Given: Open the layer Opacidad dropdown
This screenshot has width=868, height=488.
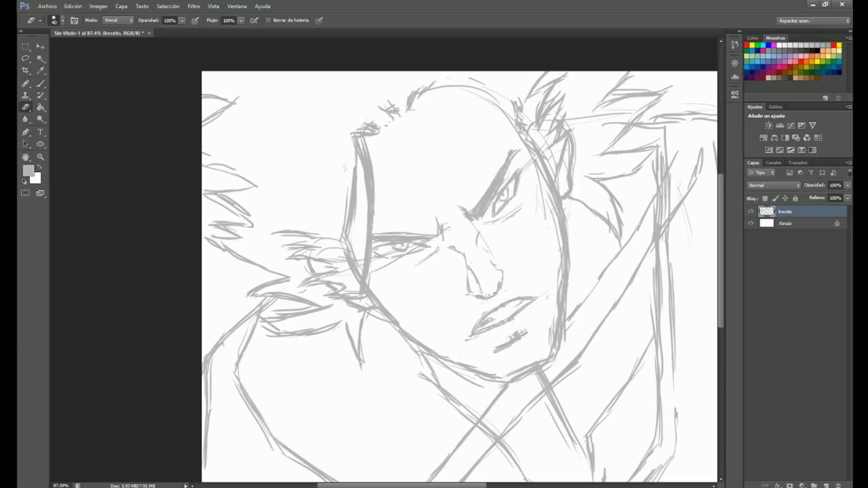Looking at the screenshot, I should click(848, 185).
